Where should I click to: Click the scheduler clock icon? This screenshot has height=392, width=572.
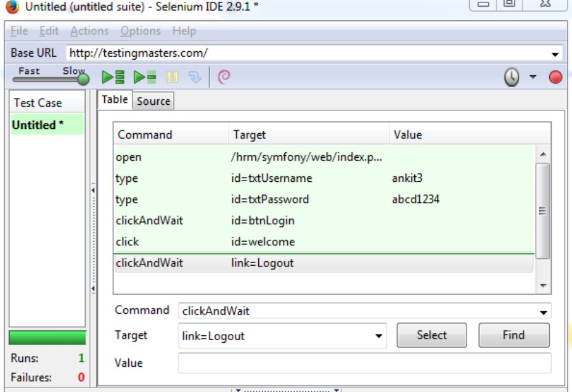point(512,78)
